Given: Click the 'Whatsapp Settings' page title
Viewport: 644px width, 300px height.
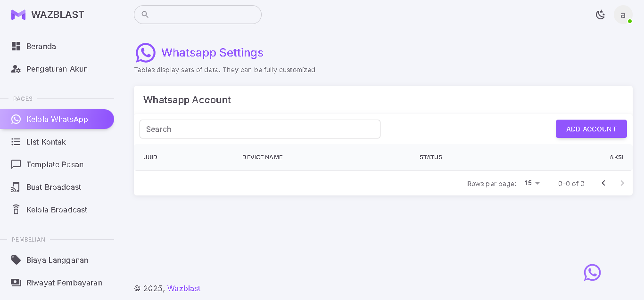Looking at the screenshot, I should [x=213, y=53].
